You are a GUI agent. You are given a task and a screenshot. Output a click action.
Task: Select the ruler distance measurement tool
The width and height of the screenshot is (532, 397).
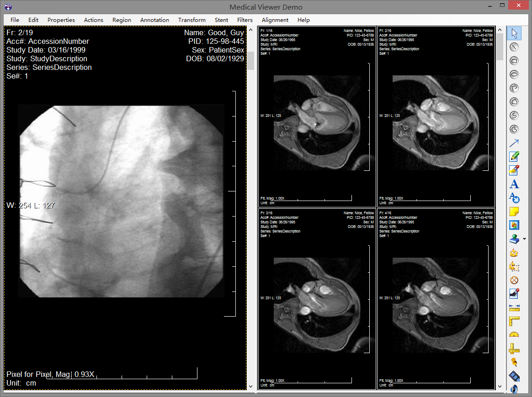tap(514, 307)
